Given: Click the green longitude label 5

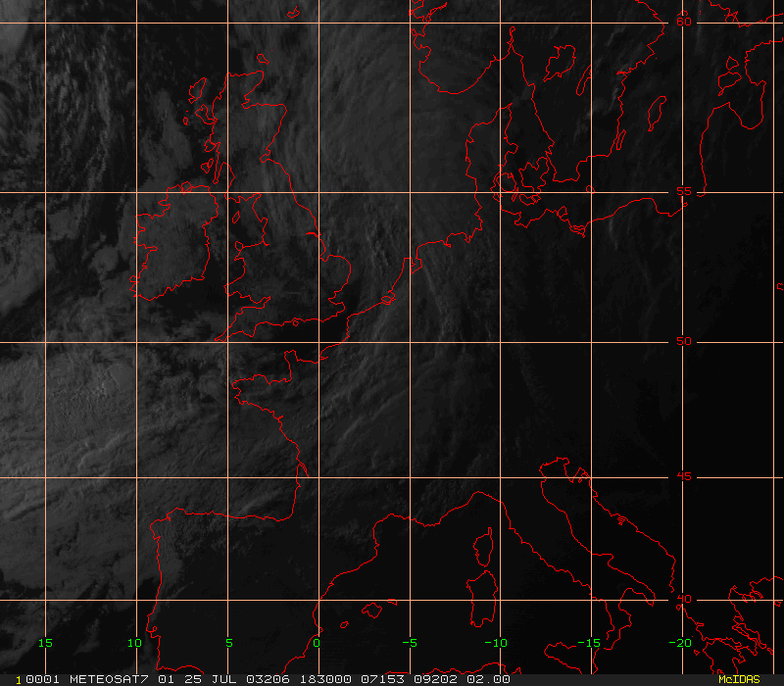Looking at the screenshot, I should (229, 643).
